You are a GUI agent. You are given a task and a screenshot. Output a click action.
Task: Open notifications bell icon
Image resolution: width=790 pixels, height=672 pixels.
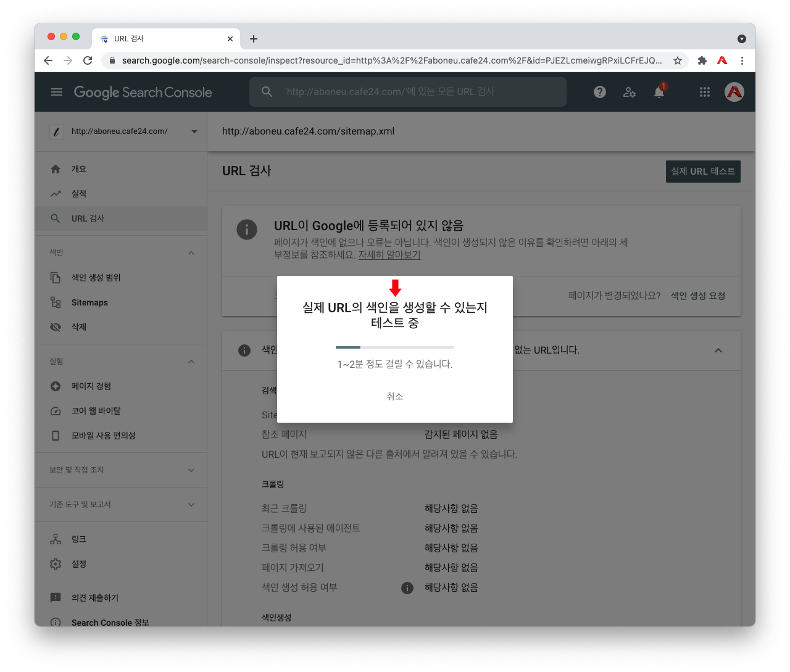pyautogui.click(x=659, y=92)
